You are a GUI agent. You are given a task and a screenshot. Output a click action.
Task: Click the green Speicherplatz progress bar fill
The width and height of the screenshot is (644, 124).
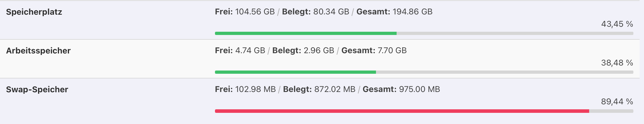pos(305,33)
